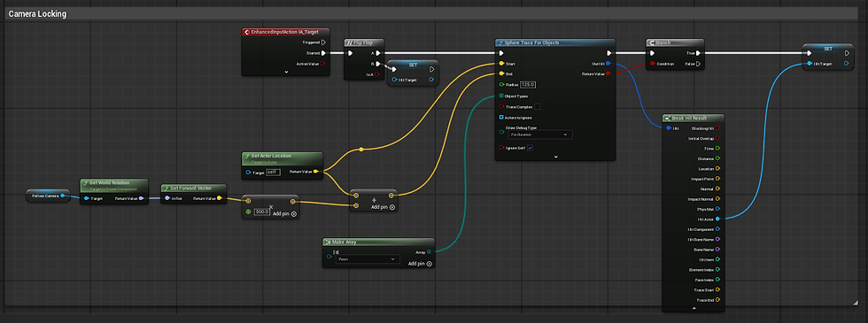Click the Sphere Trace exec output pin
The height and width of the screenshot is (323, 868).
click(x=609, y=53)
